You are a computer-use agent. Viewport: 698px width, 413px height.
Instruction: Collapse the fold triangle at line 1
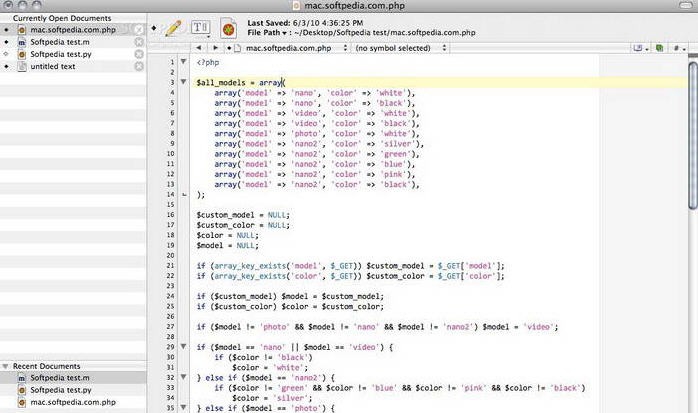(183, 61)
